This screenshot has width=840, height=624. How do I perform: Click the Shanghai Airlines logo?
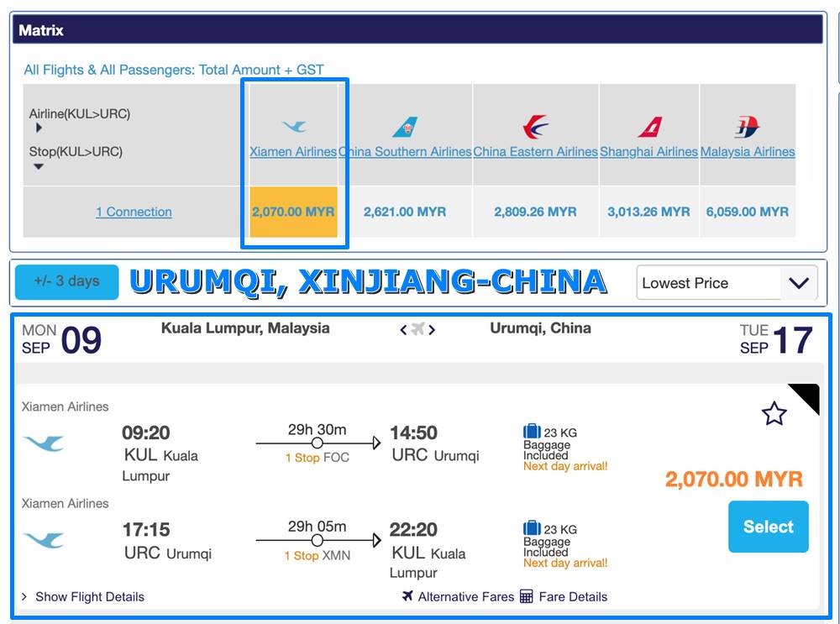(x=649, y=127)
